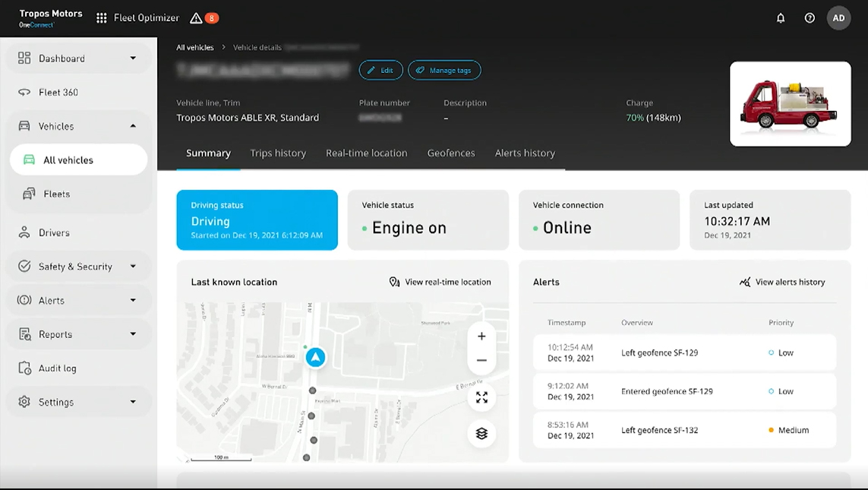Click the 70% (148km) charge value
The image size is (868, 490).
pos(653,118)
